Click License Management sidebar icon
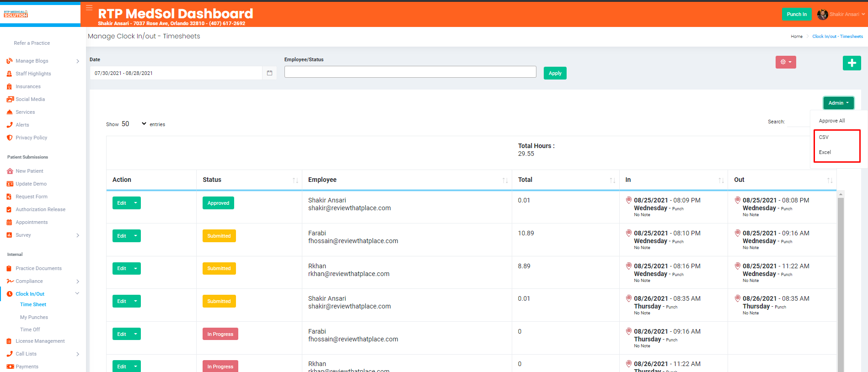Image resolution: width=868 pixels, height=372 pixels. coord(10,341)
